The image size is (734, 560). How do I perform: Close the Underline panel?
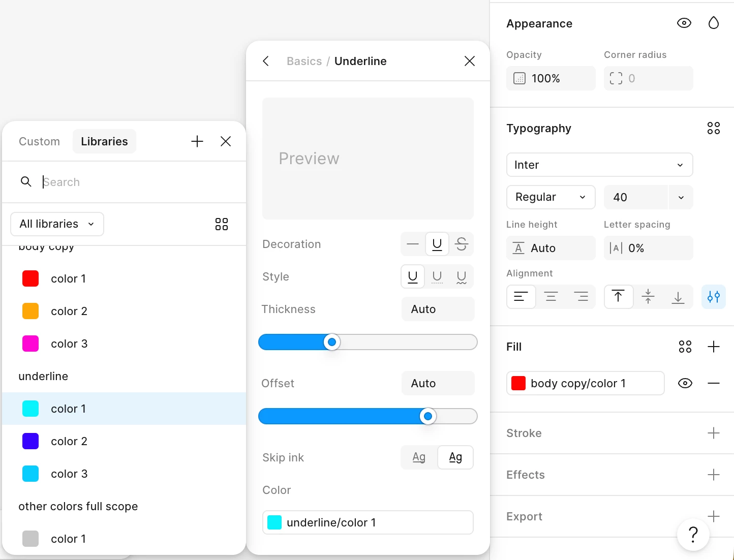point(470,61)
